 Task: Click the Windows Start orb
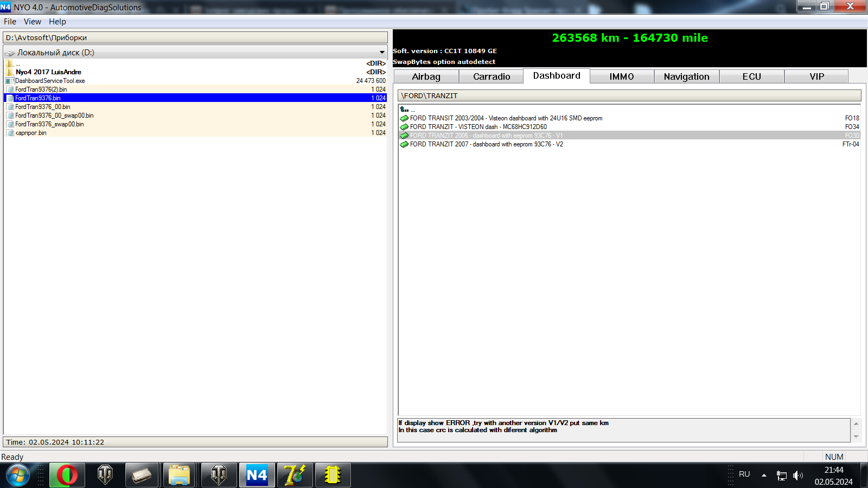point(17,476)
